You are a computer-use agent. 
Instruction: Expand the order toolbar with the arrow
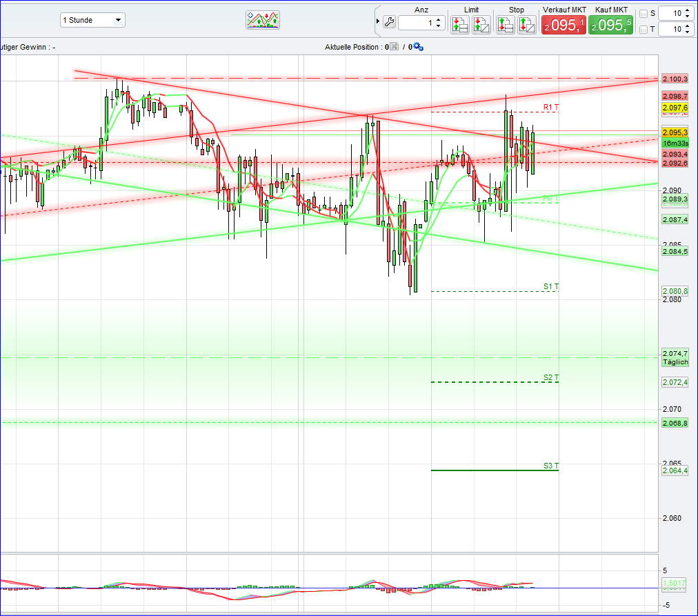pyautogui.click(x=378, y=21)
